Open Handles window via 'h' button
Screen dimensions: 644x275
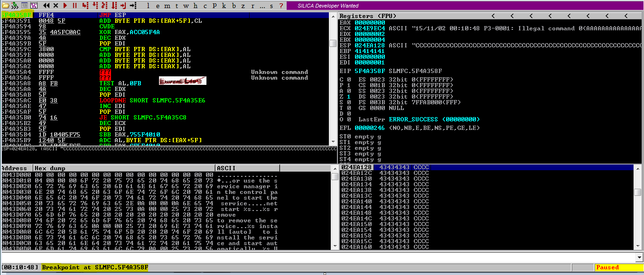pos(196,6)
